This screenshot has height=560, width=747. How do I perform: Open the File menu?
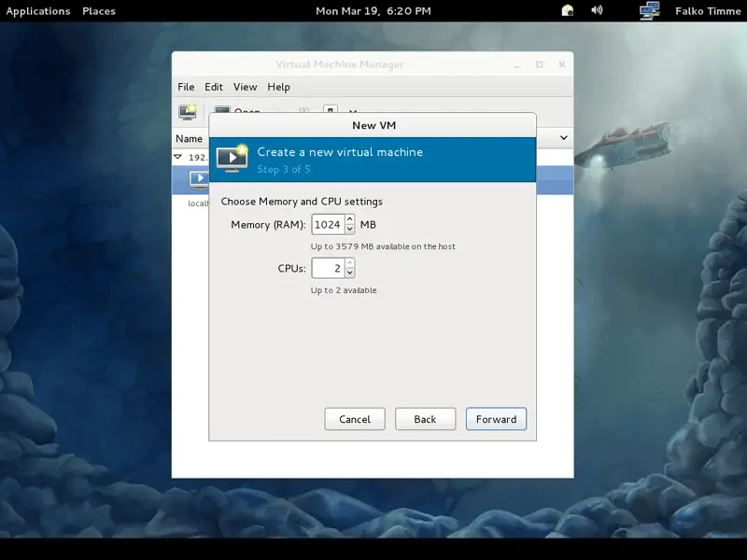(186, 87)
